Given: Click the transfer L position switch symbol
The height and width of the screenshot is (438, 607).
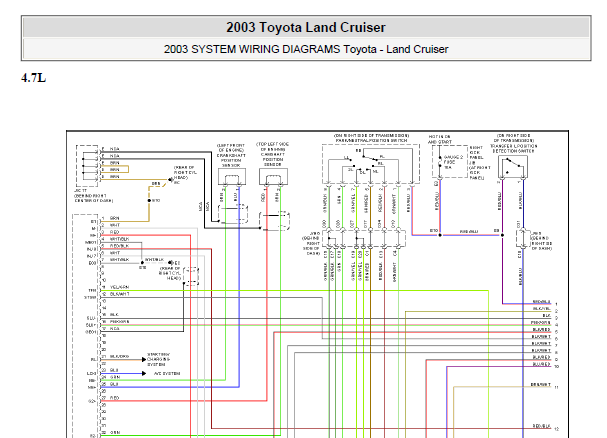Looking at the screenshot, I should (x=512, y=167).
